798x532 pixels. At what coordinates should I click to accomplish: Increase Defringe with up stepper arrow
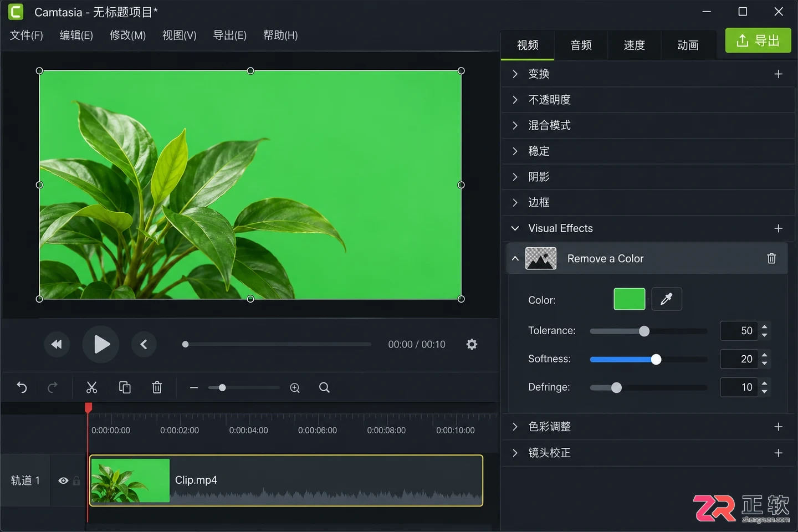764,383
